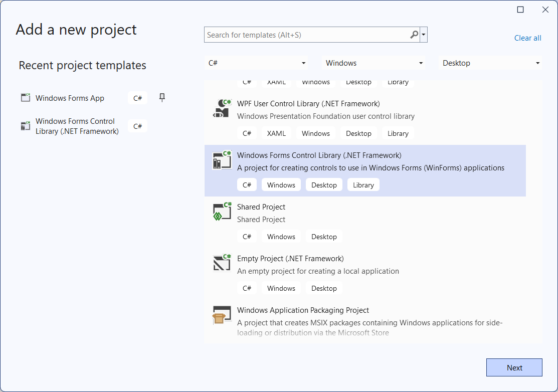Select the Shared Project template title
The height and width of the screenshot is (392, 558).
(261, 207)
